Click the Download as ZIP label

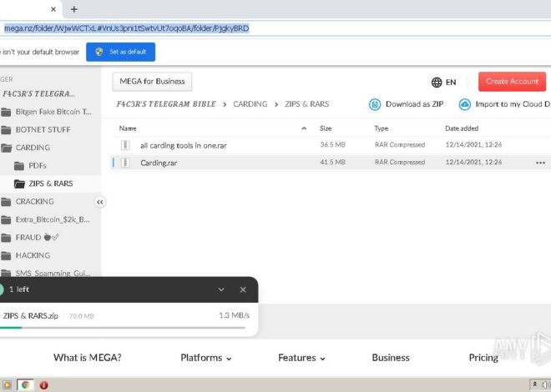coord(414,104)
